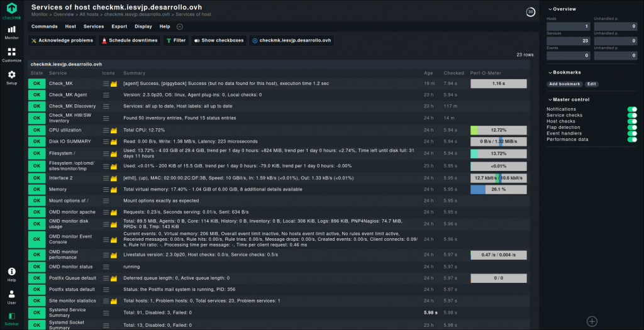Click the Add bookmark button
This screenshot has width=644, height=330.
pos(565,84)
